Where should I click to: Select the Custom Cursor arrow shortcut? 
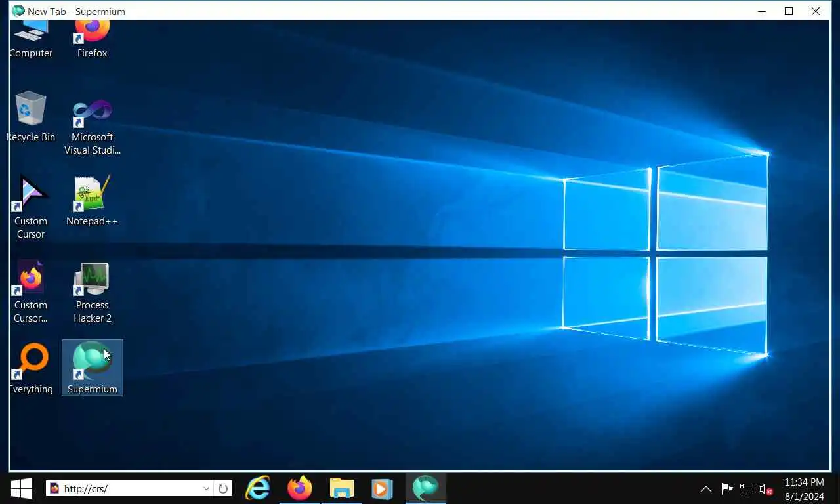(31, 207)
